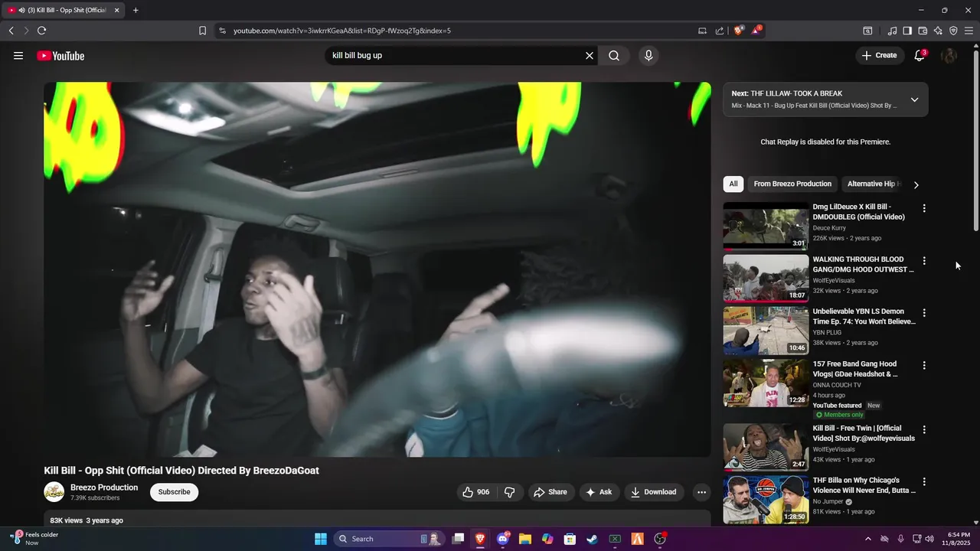
Task: Show hidden system tray icons
Action: (x=867, y=539)
